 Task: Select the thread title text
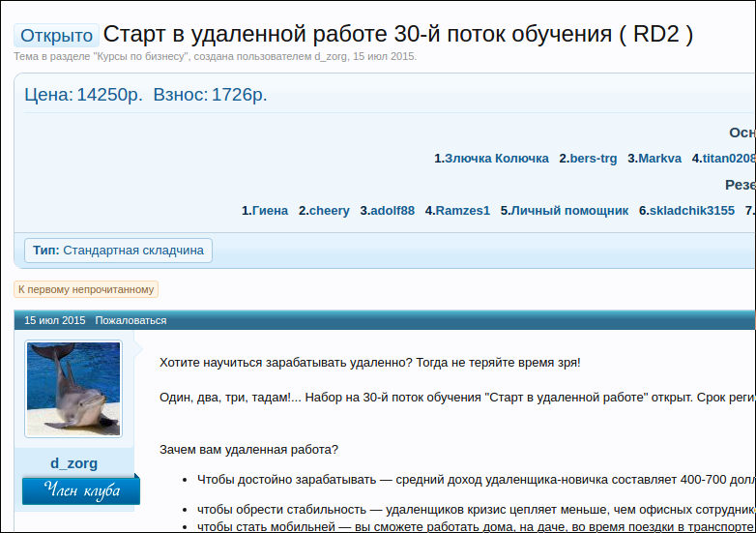point(397,34)
